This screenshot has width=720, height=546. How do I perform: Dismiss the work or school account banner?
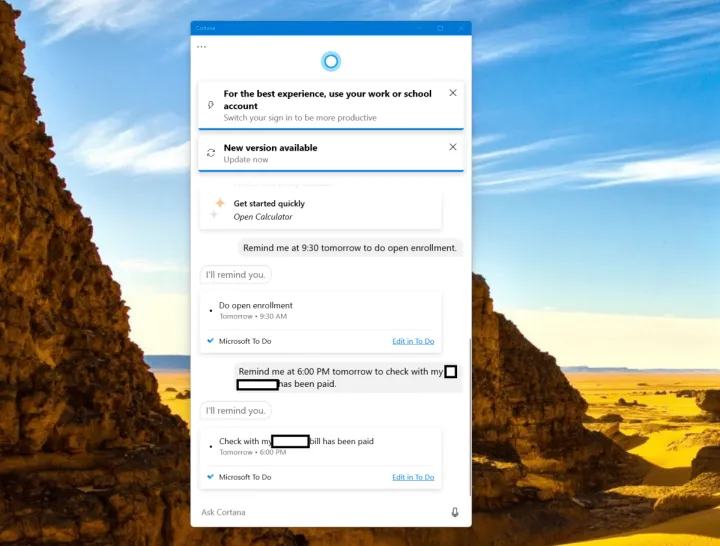click(x=453, y=93)
